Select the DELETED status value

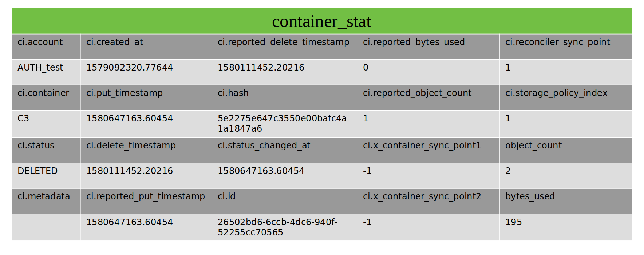coord(37,171)
